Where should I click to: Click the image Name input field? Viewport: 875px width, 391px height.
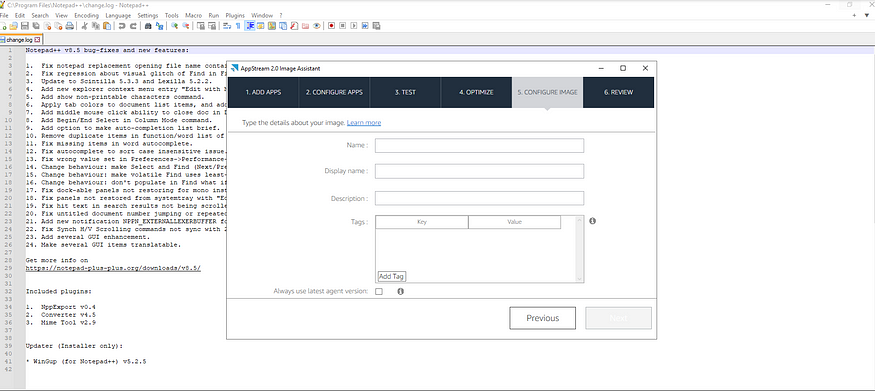479,146
